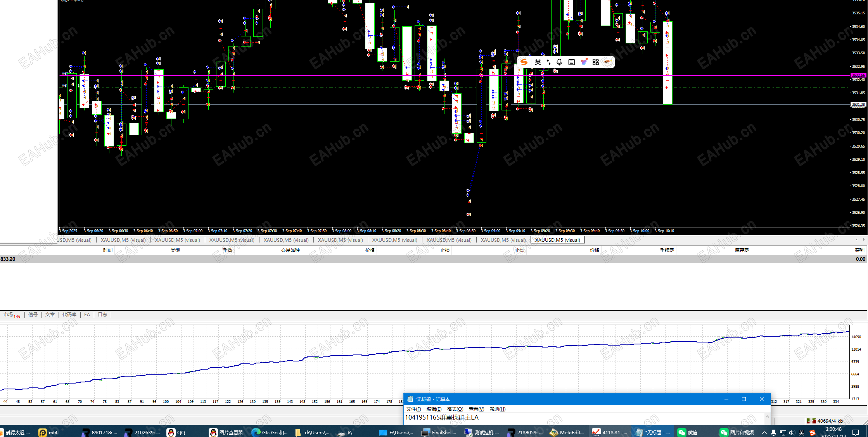Open the Notepad 格式(O) menu
868x437 pixels.
point(455,409)
